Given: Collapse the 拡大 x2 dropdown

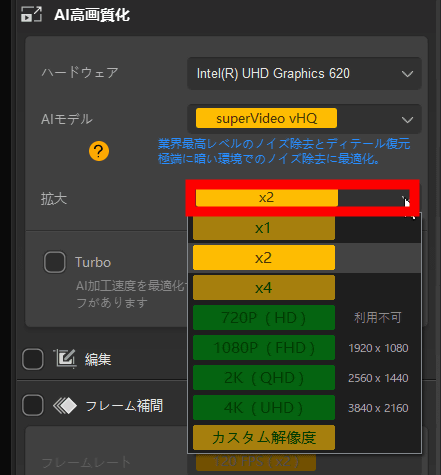Looking at the screenshot, I should tap(302, 198).
